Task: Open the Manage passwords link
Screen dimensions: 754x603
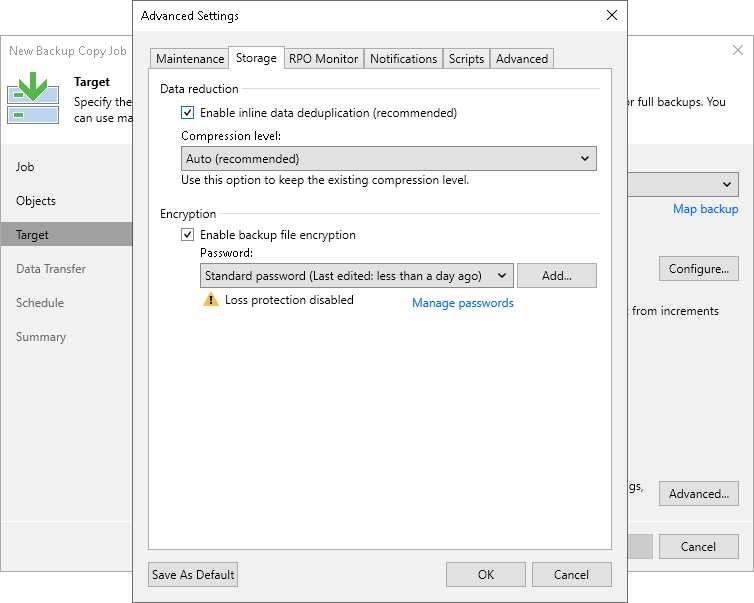Action: point(463,303)
